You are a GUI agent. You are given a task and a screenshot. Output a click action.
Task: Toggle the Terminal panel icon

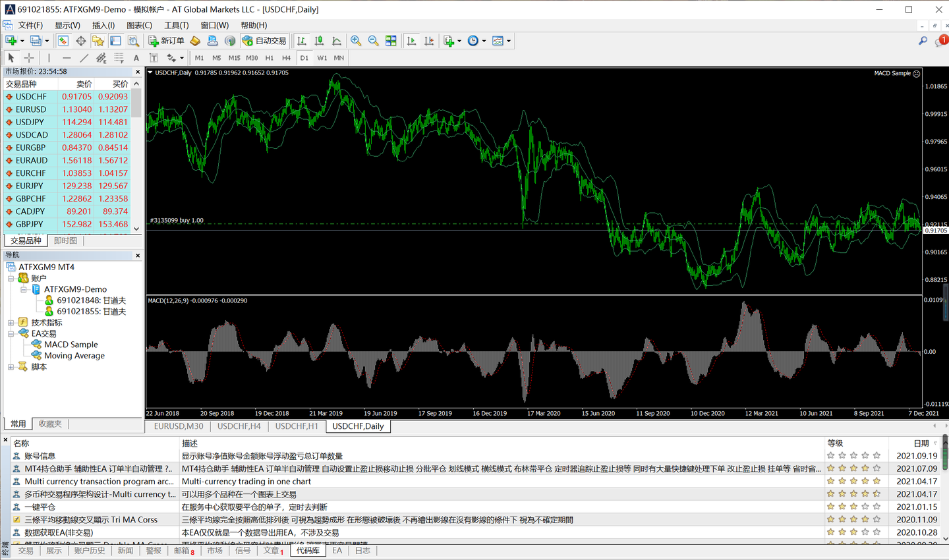pos(116,41)
